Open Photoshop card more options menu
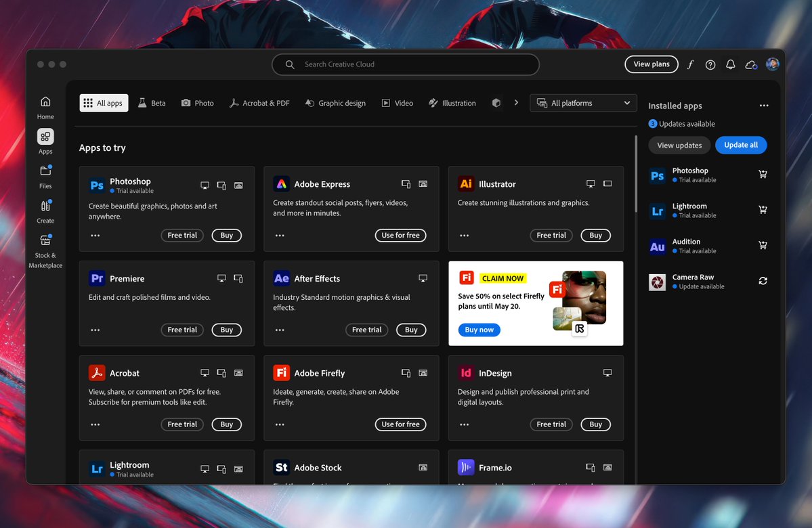The width and height of the screenshot is (812, 528). (95, 236)
